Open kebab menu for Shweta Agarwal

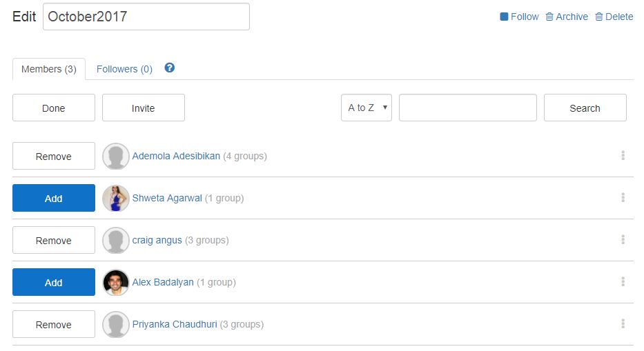click(x=623, y=197)
